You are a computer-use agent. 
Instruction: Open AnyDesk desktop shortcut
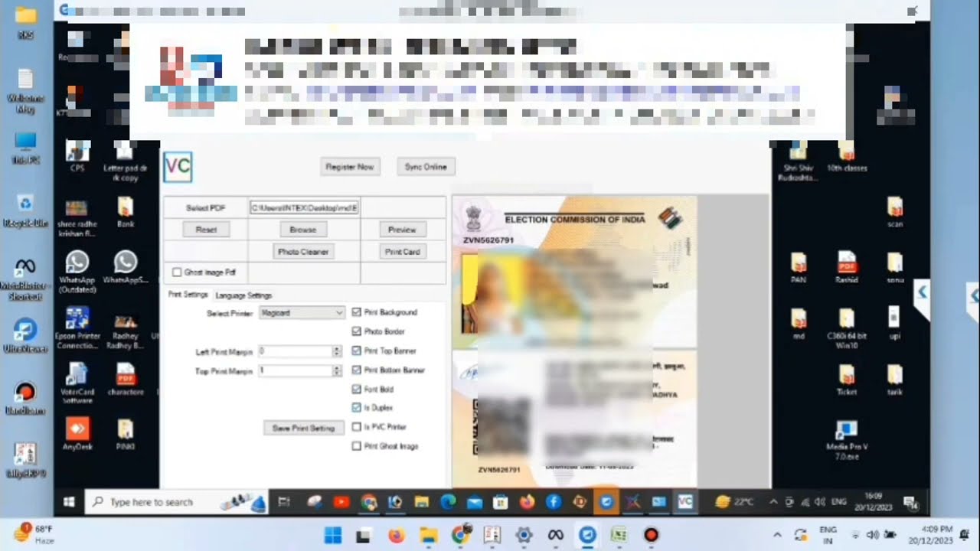[77, 434]
